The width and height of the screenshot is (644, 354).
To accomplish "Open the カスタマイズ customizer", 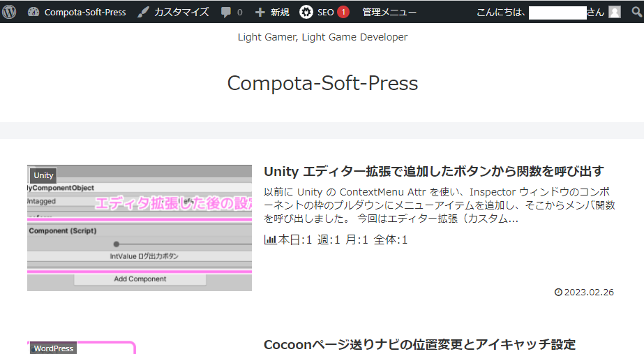I will click(173, 13).
